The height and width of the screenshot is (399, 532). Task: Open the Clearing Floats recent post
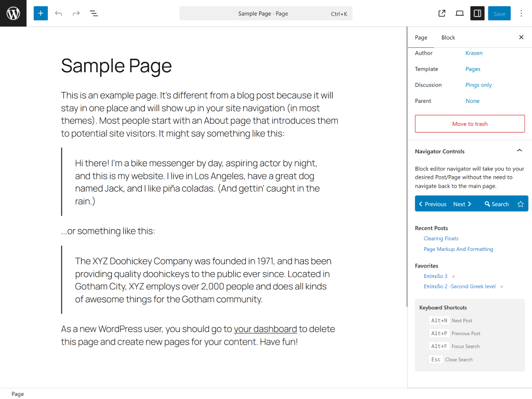pos(441,238)
